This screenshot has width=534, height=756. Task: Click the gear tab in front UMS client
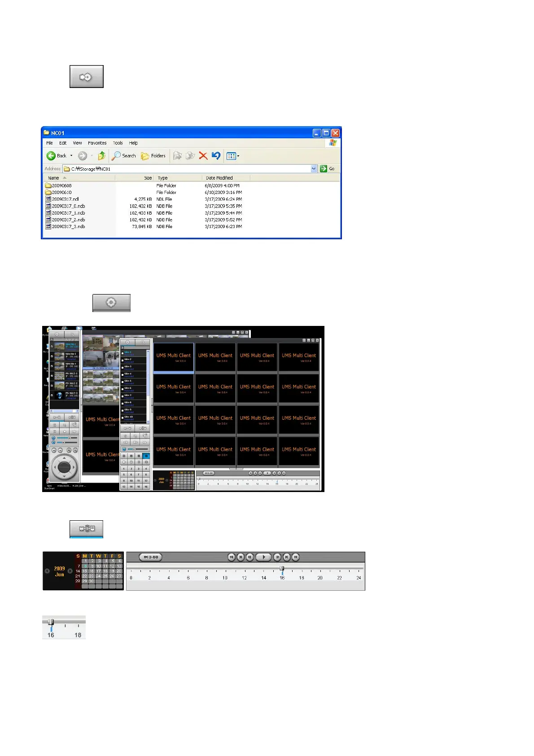click(128, 343)
